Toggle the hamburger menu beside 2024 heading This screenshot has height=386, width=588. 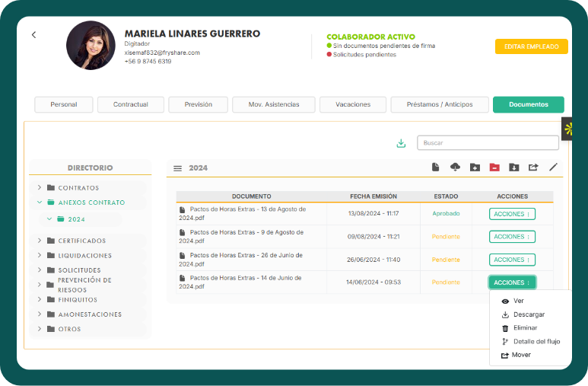177,168
